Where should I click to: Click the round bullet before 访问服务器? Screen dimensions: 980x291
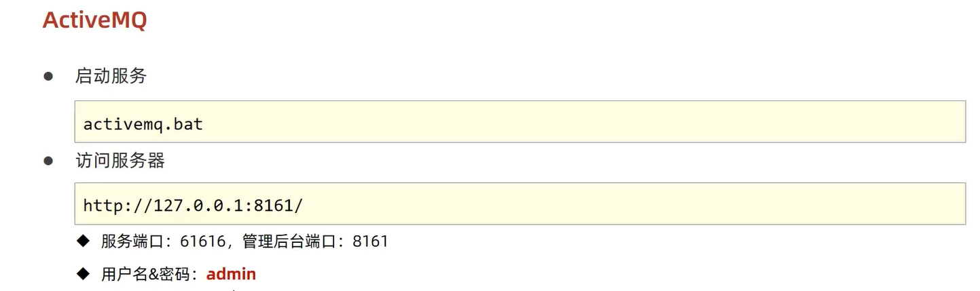coord(48,161)
